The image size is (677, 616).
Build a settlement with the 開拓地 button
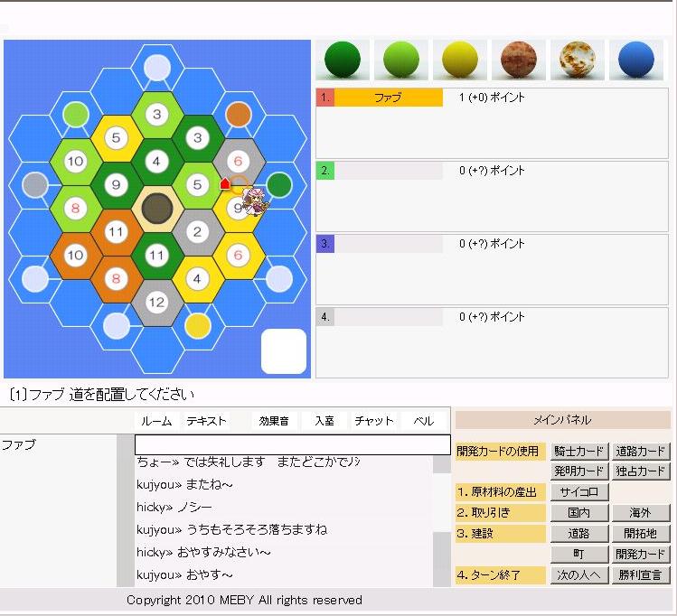640,534
